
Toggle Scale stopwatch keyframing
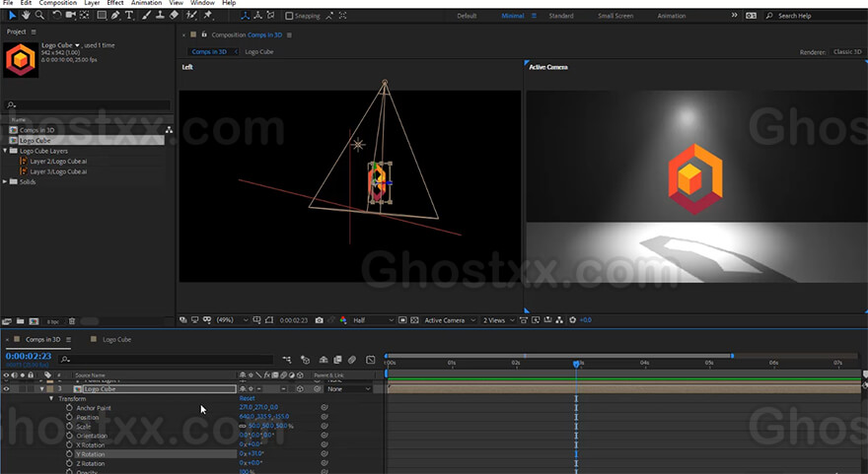coord(69,427)
